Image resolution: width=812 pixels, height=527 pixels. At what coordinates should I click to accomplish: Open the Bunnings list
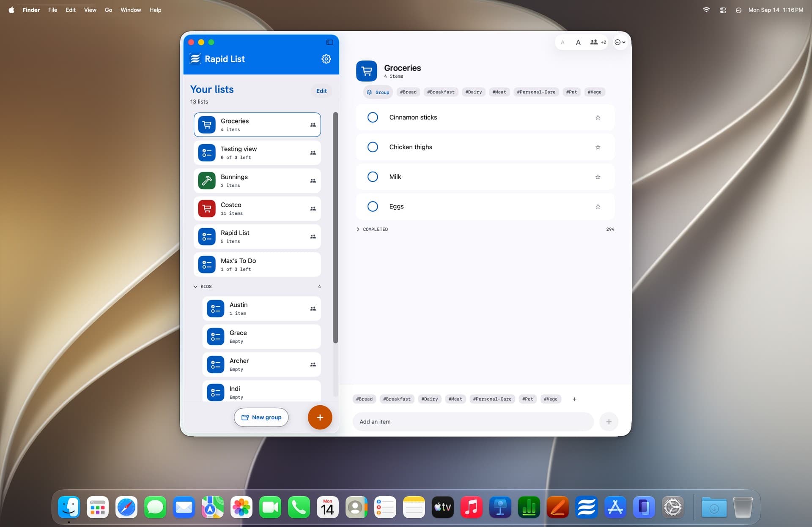click(257, 181)
